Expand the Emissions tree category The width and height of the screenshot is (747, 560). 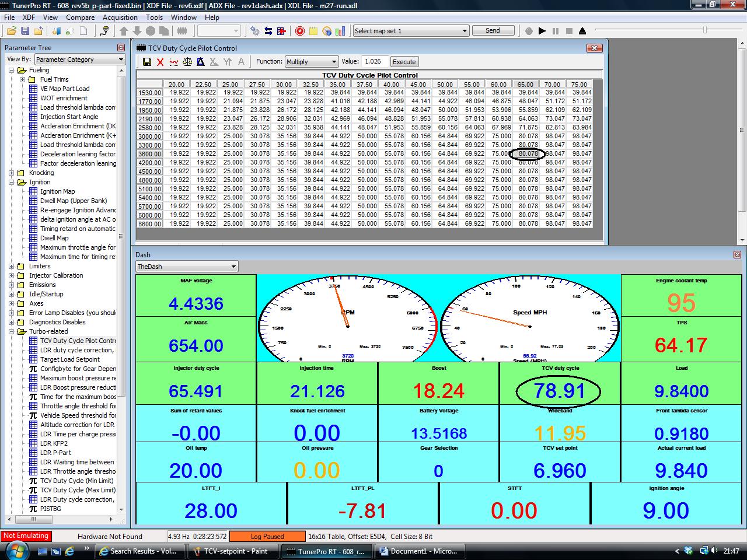click(12, 285)
